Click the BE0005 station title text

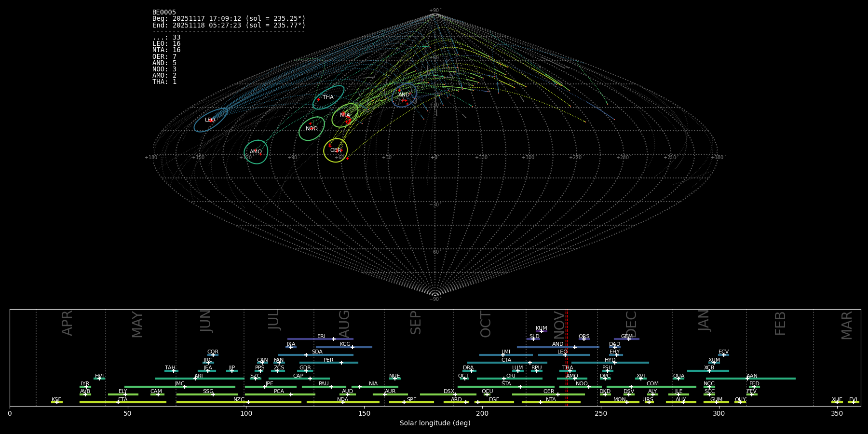point(164,12)
